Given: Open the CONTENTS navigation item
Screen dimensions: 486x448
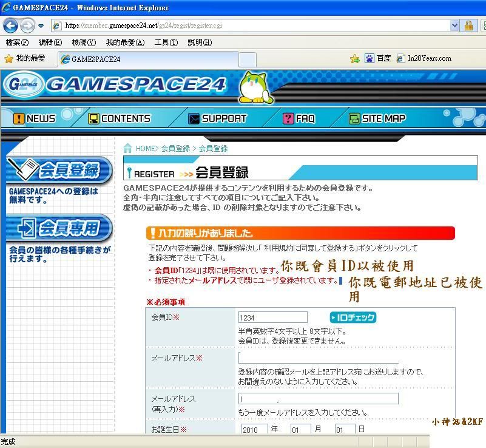Looking at the screenshot, I should click(x=119, y=118).
